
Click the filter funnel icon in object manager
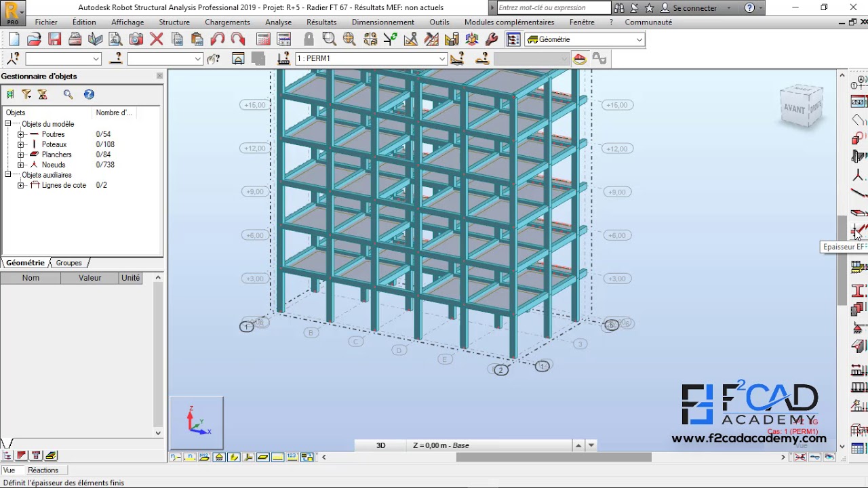(x=26, y=94)
